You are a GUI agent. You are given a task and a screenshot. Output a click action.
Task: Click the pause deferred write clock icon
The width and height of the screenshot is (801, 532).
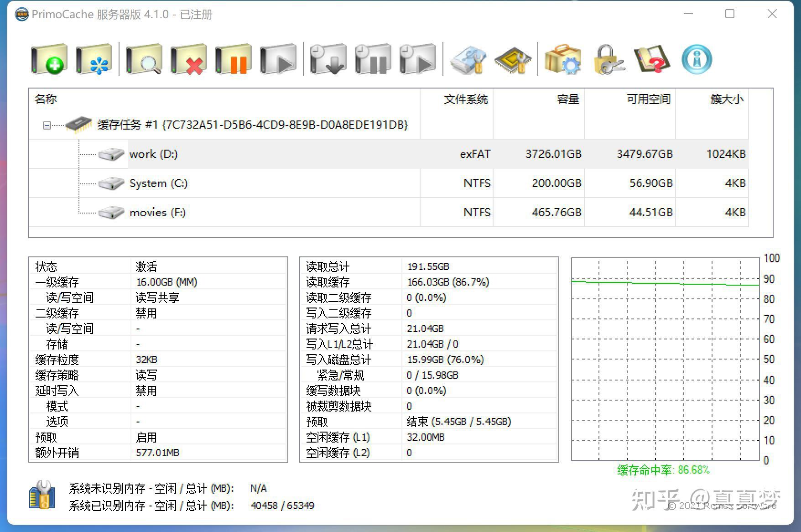point(373,59)
